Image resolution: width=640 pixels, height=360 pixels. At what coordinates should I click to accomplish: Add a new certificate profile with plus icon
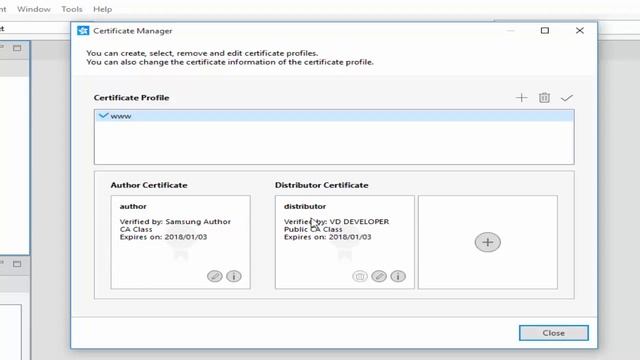coord(521,98)
